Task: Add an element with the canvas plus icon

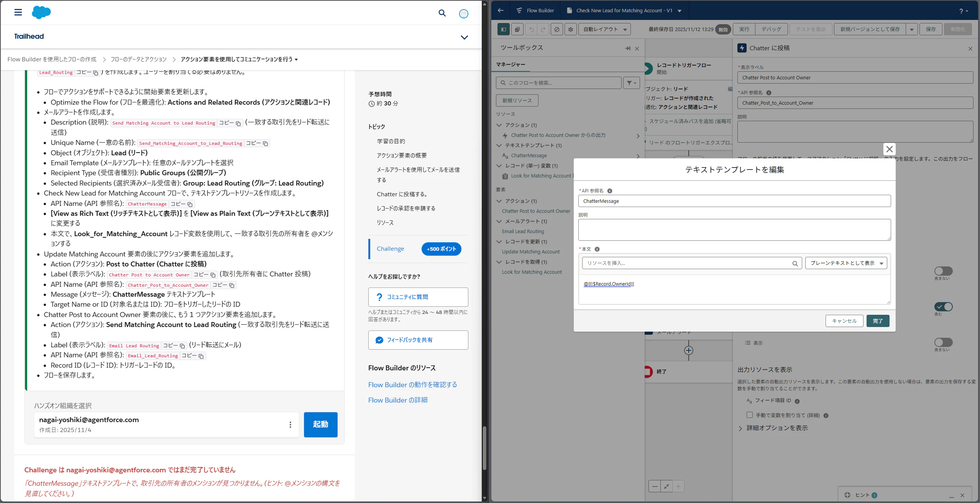Action: [689, 350]
